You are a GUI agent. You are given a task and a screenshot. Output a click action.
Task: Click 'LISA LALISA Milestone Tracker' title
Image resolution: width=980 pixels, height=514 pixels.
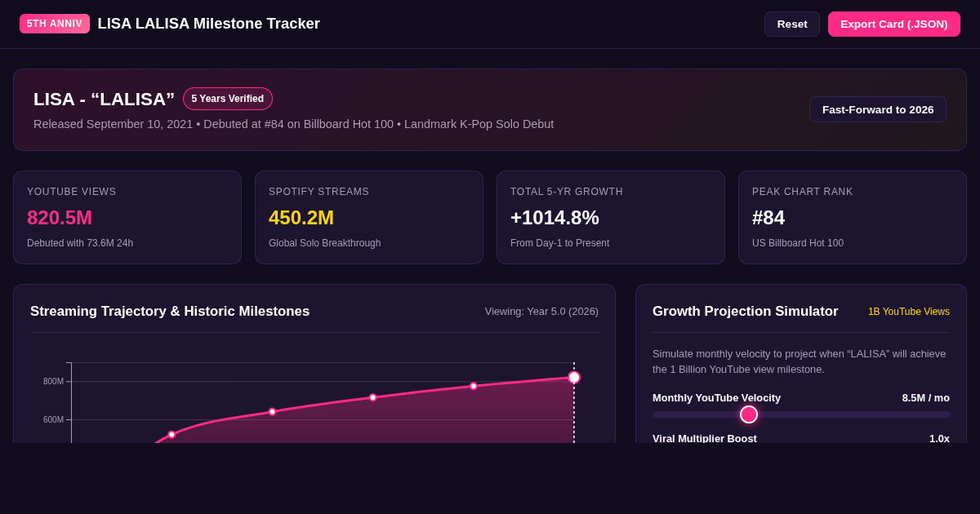[209, 24]
